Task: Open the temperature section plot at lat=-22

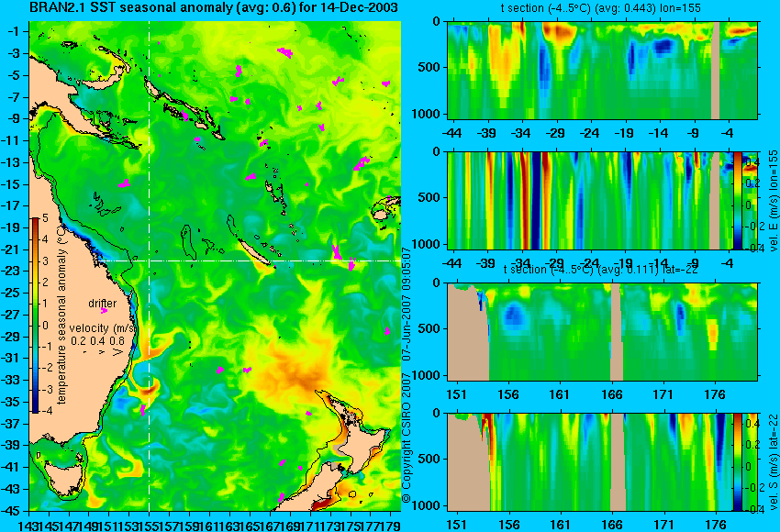Action: 602,332
